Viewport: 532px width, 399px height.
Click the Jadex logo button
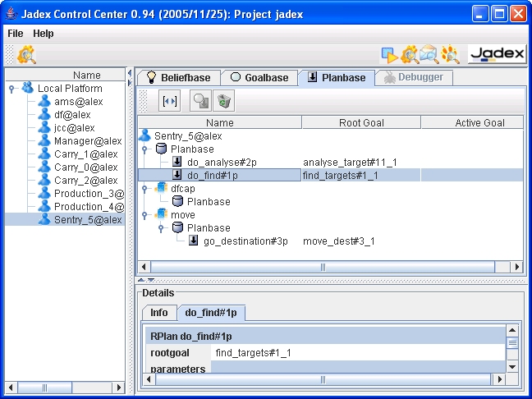(497, 54)
